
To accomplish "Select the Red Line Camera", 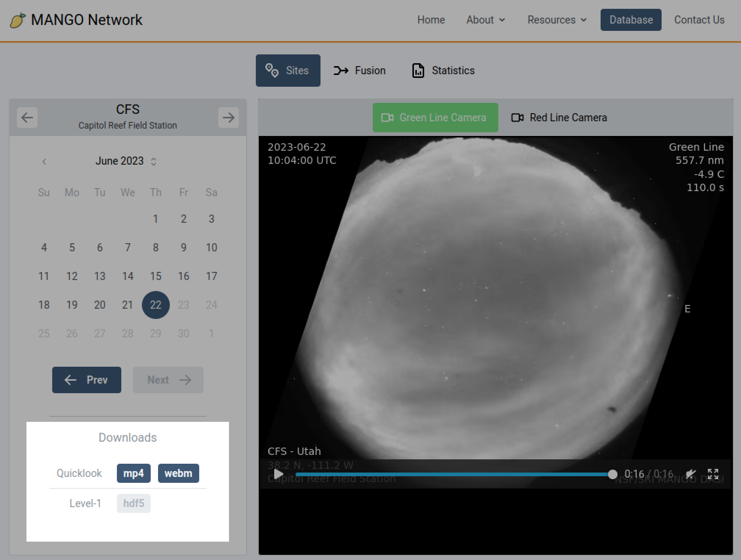I will pyautogui.click(x=559, y=118).
